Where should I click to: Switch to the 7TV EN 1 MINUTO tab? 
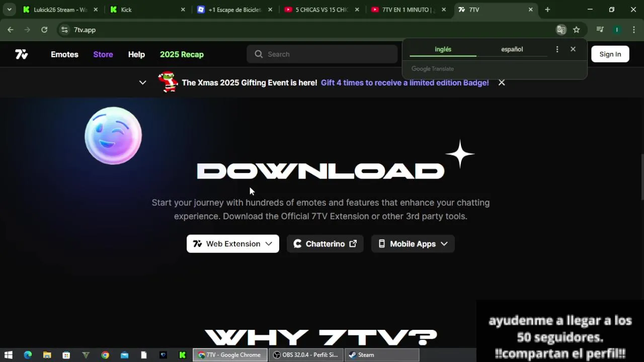409,10
